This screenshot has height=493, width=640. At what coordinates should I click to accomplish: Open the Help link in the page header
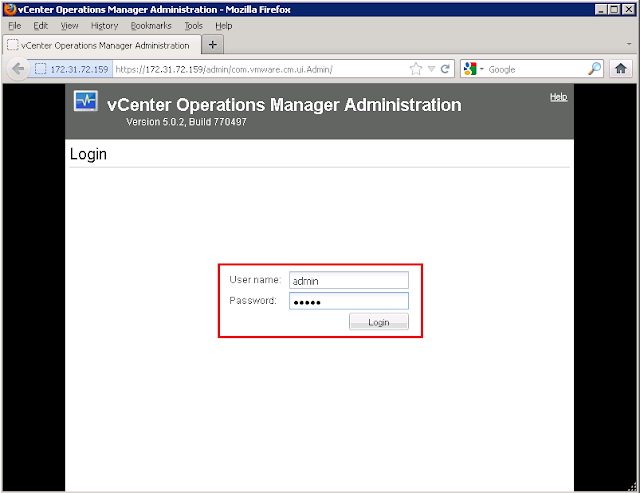pos(558,97)
